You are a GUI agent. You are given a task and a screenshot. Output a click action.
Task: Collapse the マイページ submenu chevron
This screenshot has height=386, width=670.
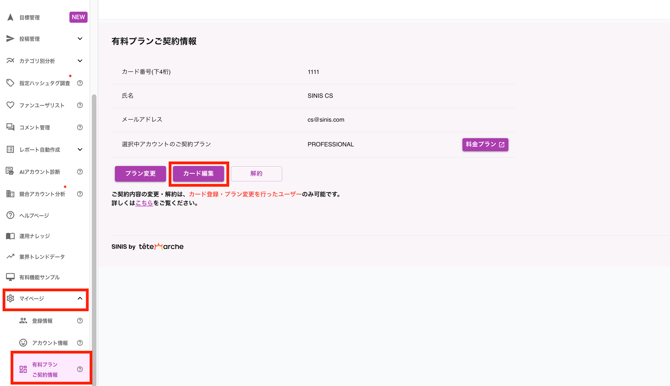click(x=80, y=298)
